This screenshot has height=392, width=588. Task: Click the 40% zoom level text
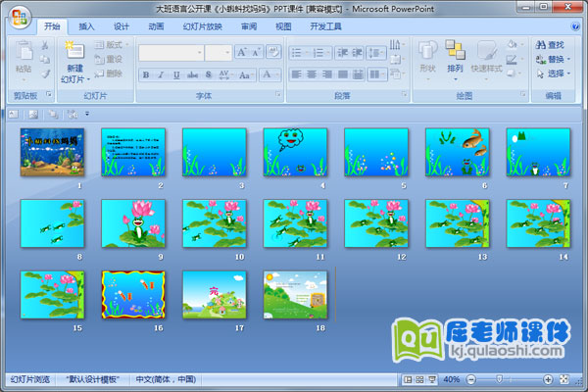click(x=452, y=379)
